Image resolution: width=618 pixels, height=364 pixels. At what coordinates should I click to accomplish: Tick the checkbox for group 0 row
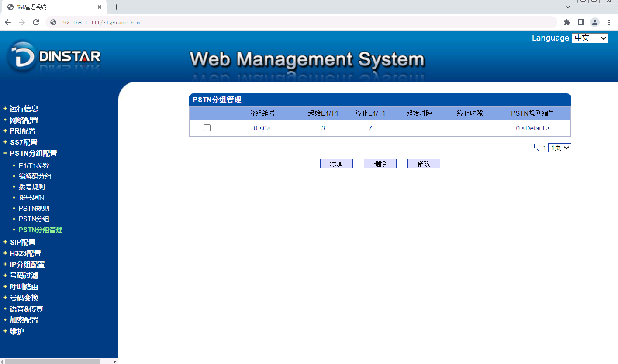click(x=207, y=128)
